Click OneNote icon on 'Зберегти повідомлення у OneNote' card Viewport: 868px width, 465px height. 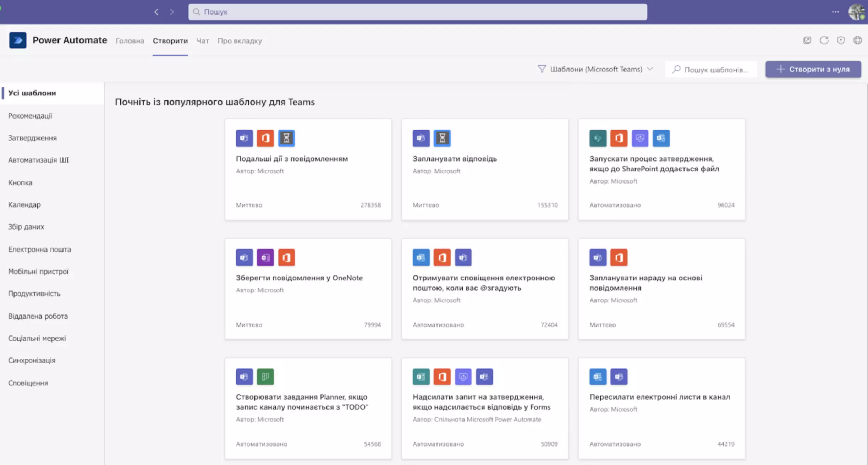pos(265,257)
